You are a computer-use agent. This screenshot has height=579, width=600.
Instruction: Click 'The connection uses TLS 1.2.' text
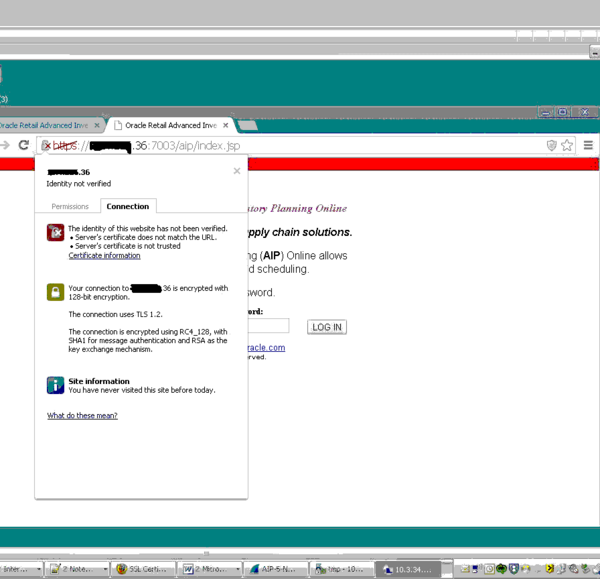click(116, 314)
